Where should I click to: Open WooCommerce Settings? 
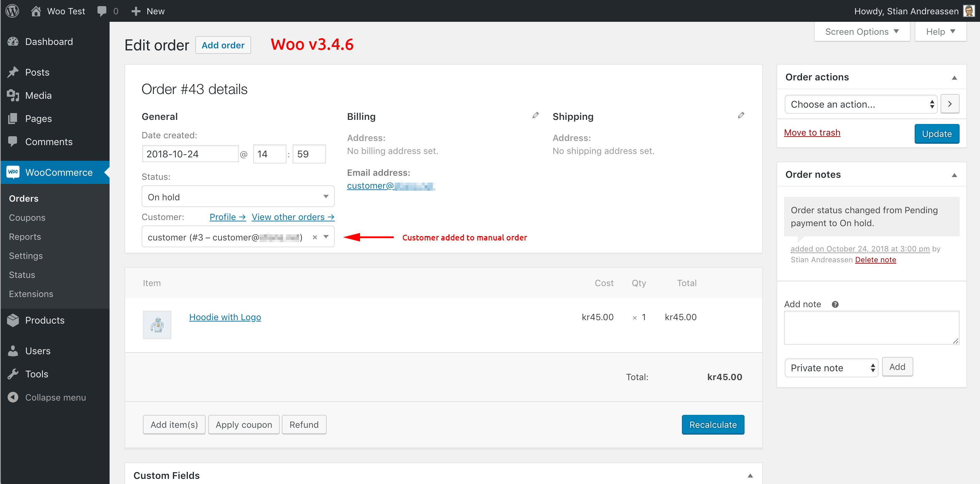pos(26,255)
